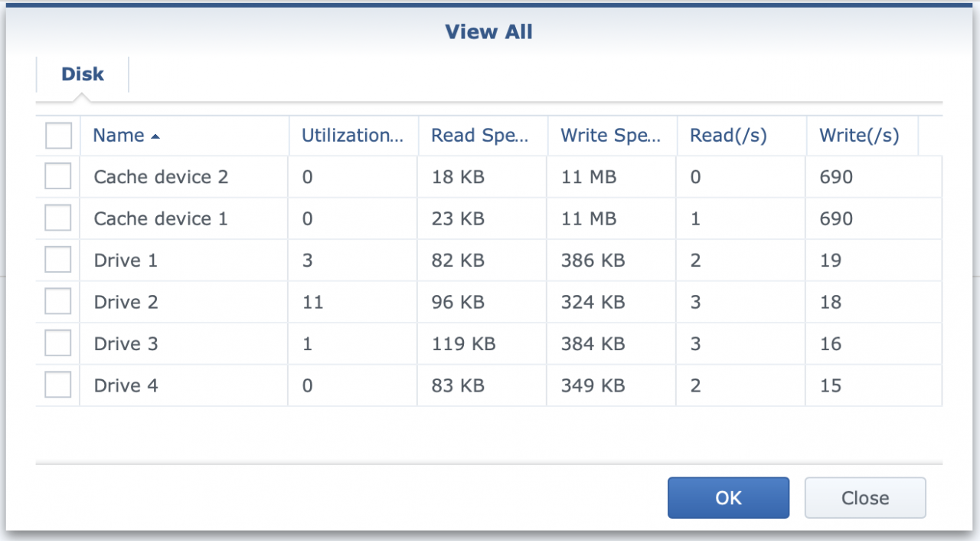The width and height of the screenshot is (980, 541).
Task: Confirm with the OK button
Action: pyautogui.click(x=727, y=497)
